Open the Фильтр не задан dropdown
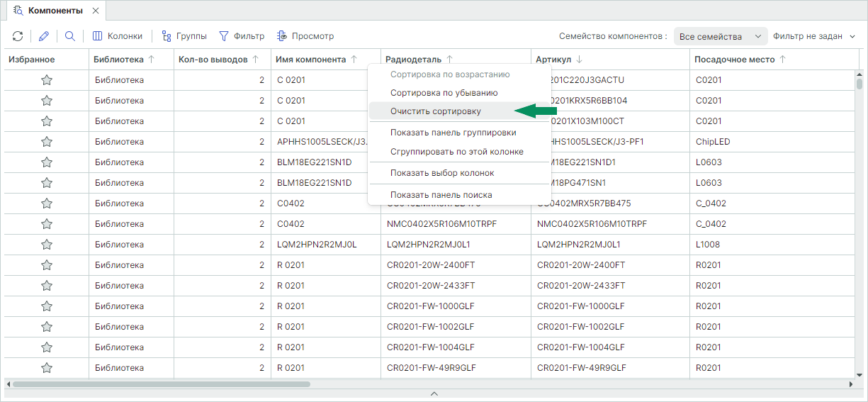This screenshot has width=868, height=402. 815,36
